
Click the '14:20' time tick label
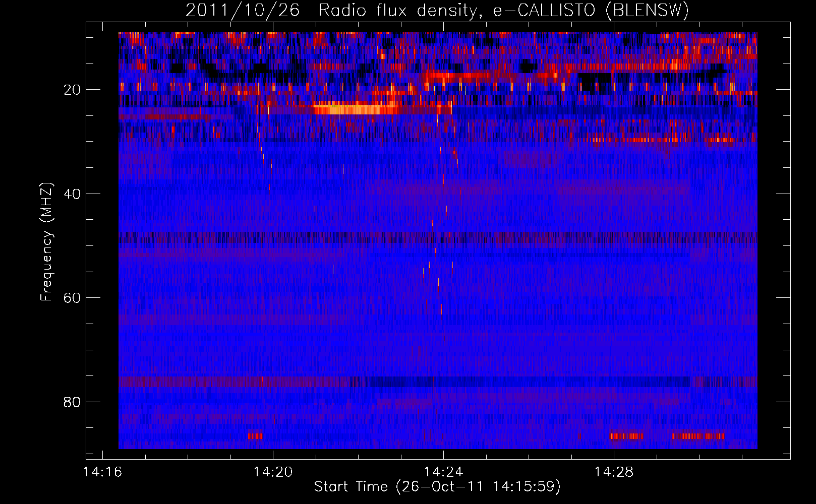pos(273,472)
